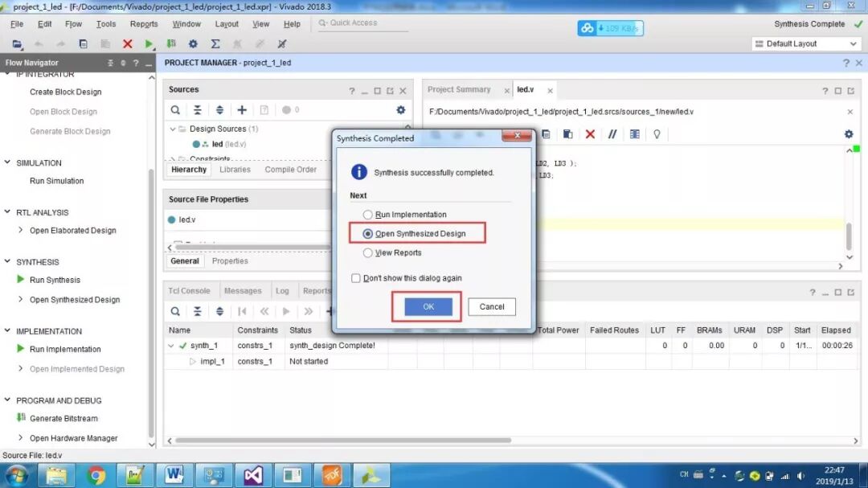Viewport: 868px width, 488px height.
Task: Add sources with plus icon
Action: point(242,110)
